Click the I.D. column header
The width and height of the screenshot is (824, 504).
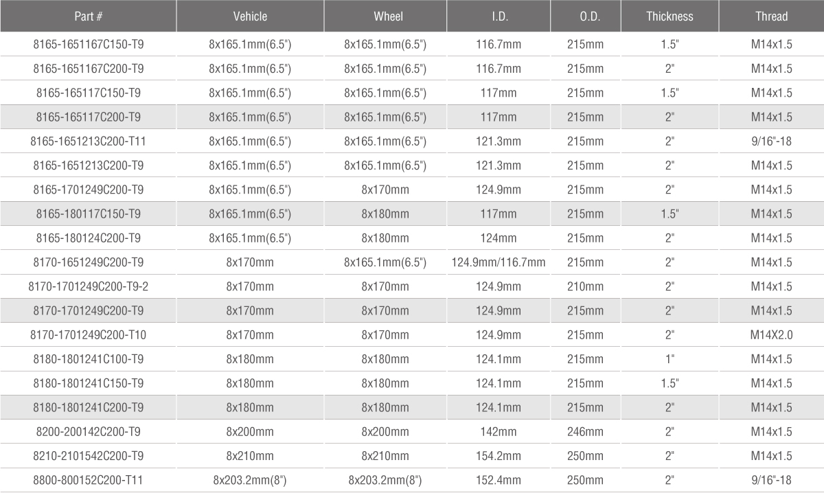click(x=499, y=16)
